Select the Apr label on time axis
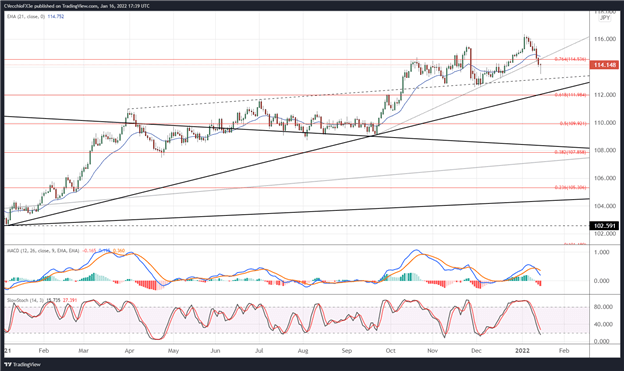Viewport: 624px width, 371px height. [129, 351]
